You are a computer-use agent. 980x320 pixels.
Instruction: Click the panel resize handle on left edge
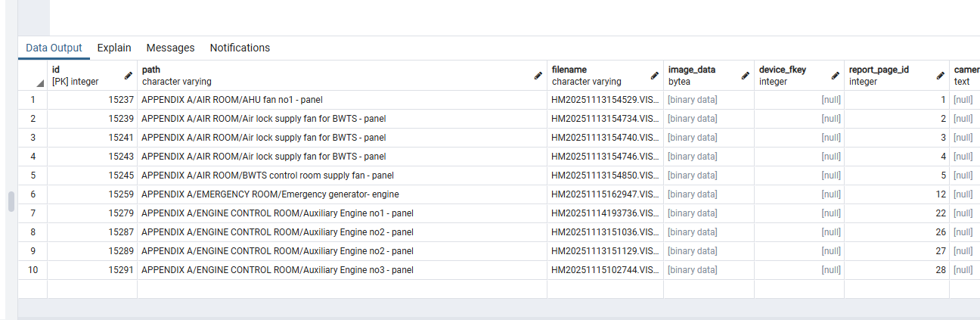[x=11, y=202]
